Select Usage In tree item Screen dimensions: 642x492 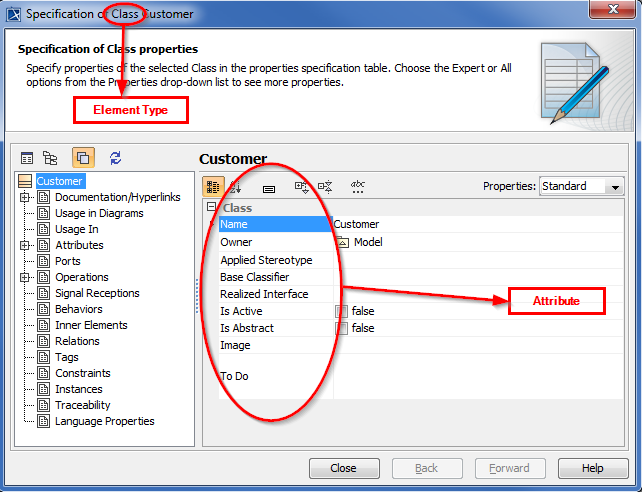point(77,229)
